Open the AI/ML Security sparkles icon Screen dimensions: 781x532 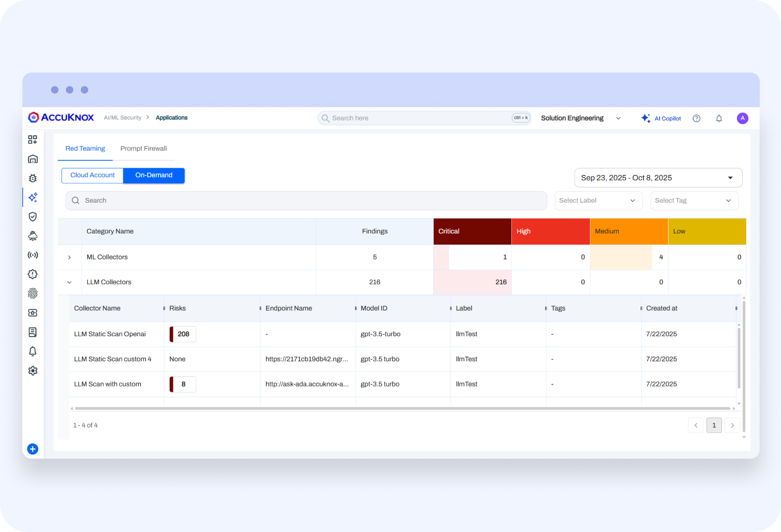pyautogui.click(x=33, y=197)
